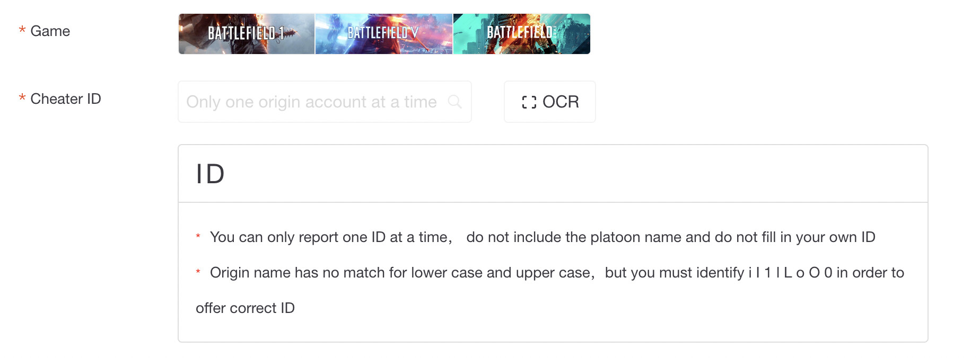Select the Battlefield 1 game banner
Screen dimensions: 980x358
tap(247, 34)
